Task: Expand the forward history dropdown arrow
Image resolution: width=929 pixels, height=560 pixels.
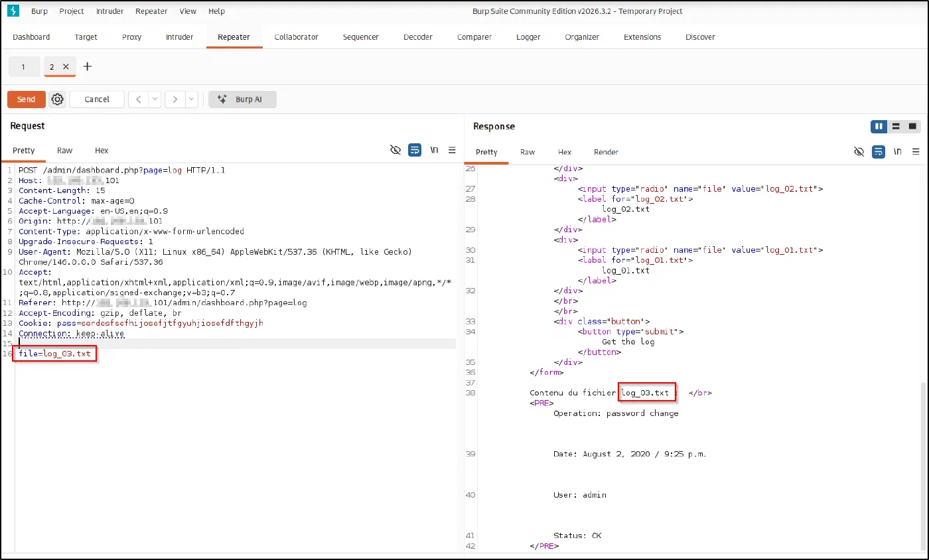Action: tap(191, 100)
